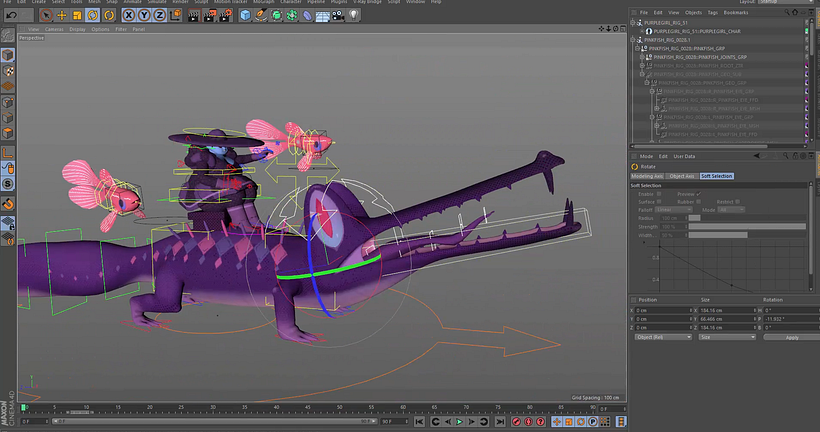820x432 pixels.
Task: Click the Record Active Objects button
Action: click(516, 423)
